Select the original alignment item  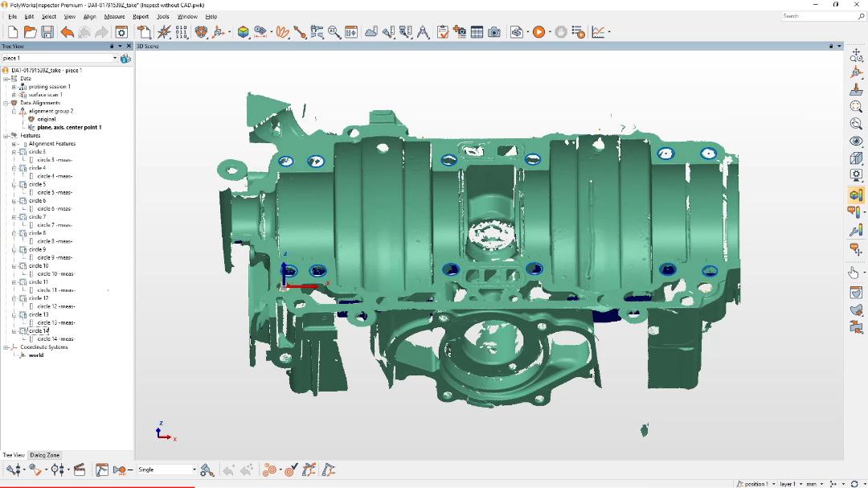(x=47, y=119)
